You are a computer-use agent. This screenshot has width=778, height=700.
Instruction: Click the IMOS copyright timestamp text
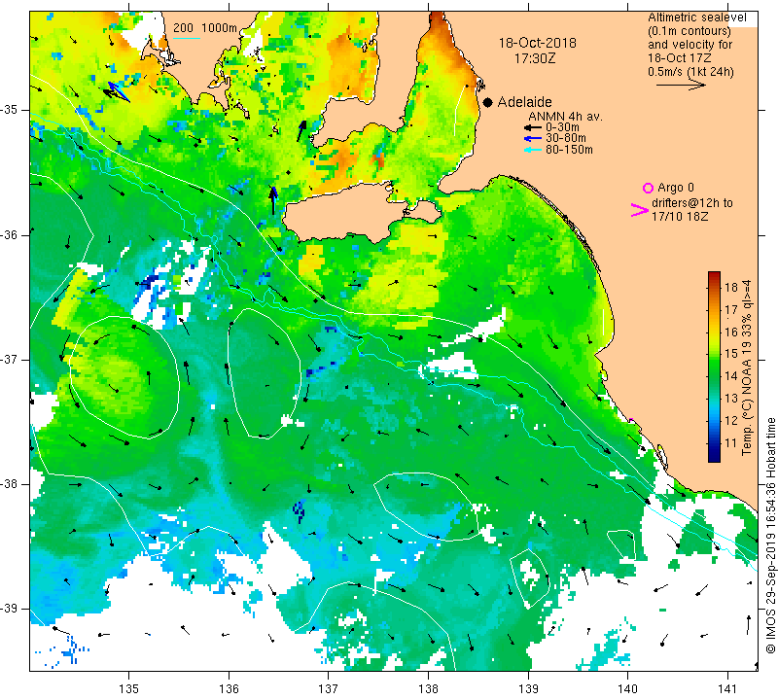(770, 535)
